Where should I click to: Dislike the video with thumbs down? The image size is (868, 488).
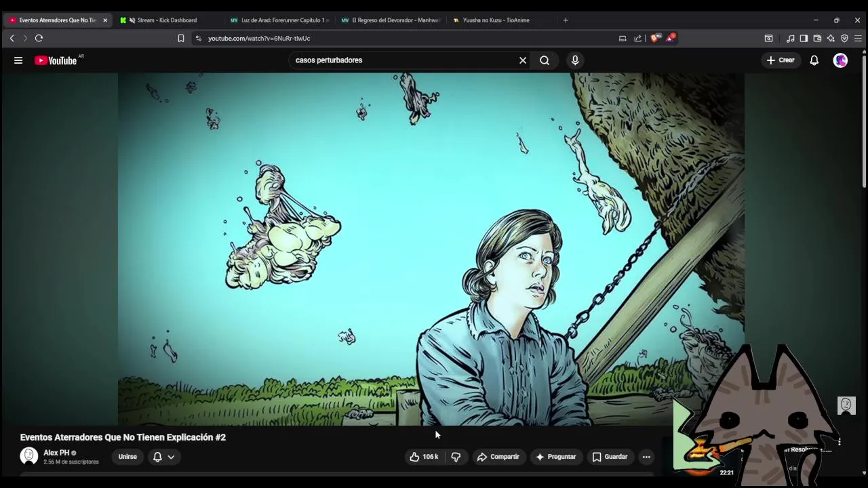[456, 457]
